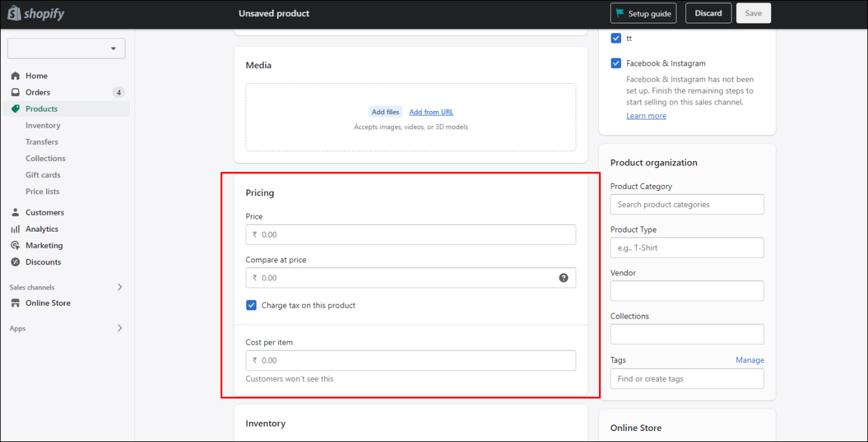Viewport: 868px width, 442px height.
Task: Click the Discounts percent icon
Action: coord(16,262)
